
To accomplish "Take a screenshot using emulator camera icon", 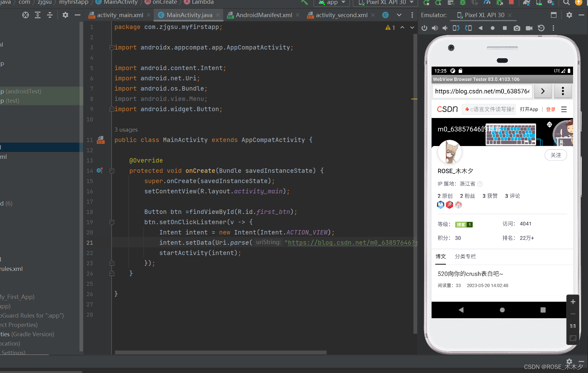I will [x=517, y=28].
